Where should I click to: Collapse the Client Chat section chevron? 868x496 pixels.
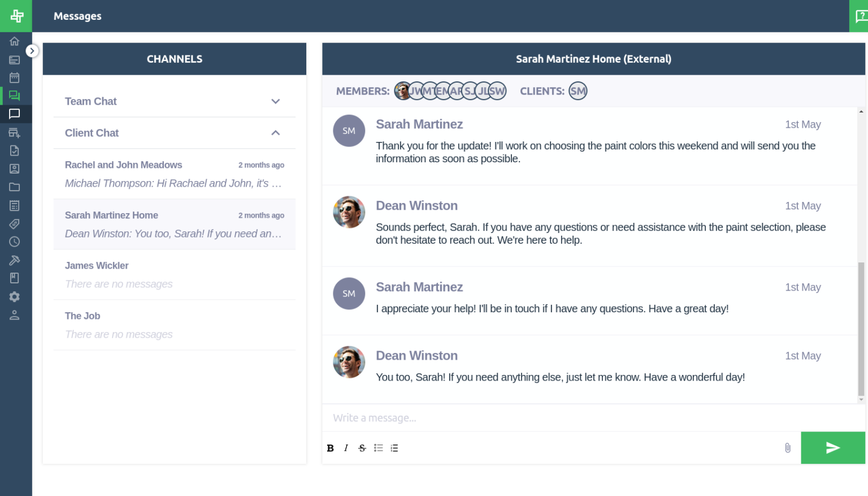click(x=276, y=133)
